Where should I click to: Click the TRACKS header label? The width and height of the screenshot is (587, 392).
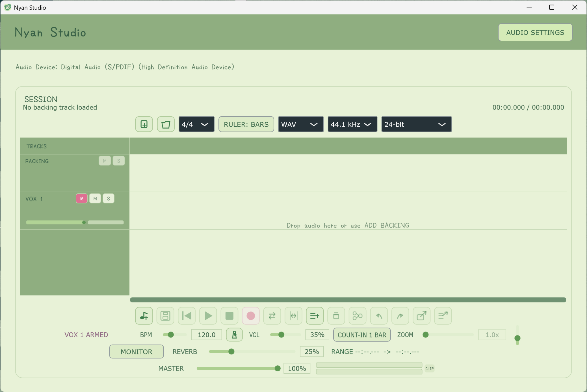coord(37,146)
